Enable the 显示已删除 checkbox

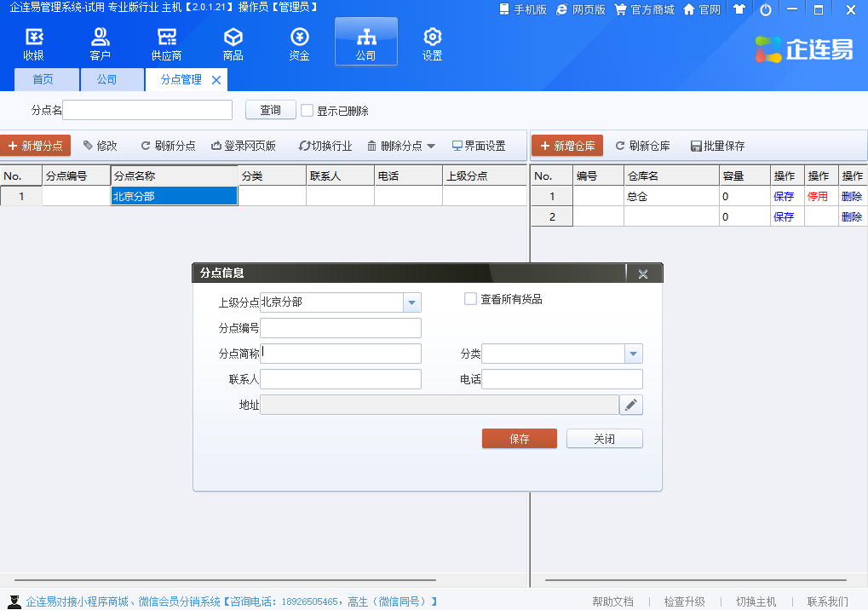pos(308,110)
